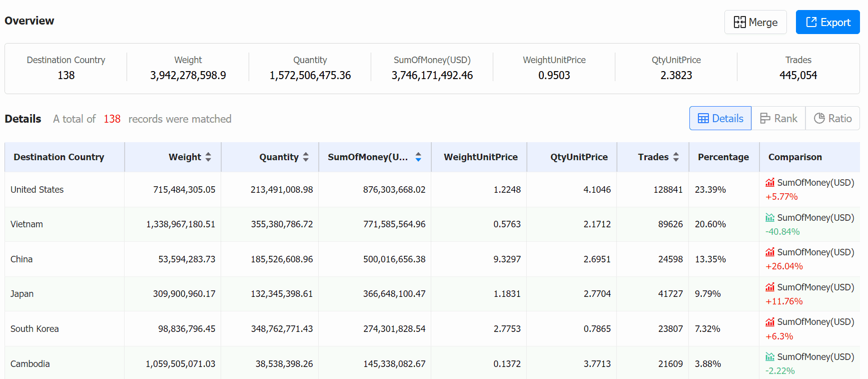Open Vietnam's green comparison chart icon
868x379 pixels.
pyautogui.click(x=770, y=218)
